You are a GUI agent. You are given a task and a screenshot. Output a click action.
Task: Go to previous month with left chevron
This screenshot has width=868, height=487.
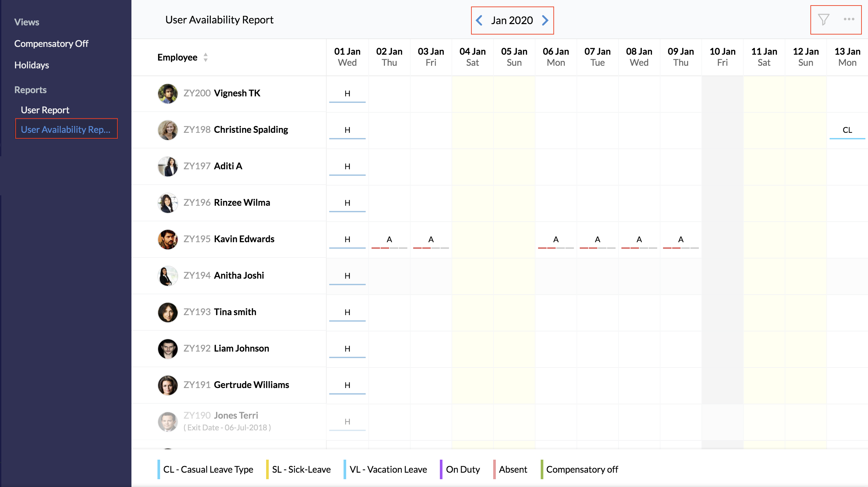(479, 20)
